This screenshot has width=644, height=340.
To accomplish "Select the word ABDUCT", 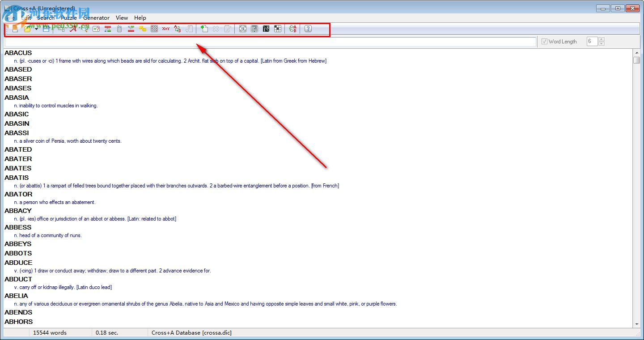I will pyautogui.click(x=18, y=279).
